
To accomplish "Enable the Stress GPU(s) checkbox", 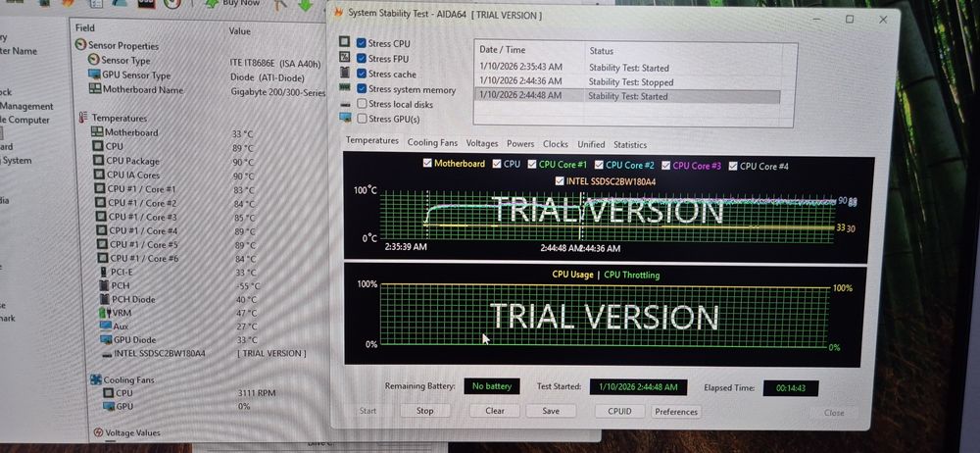I will 362,119.
